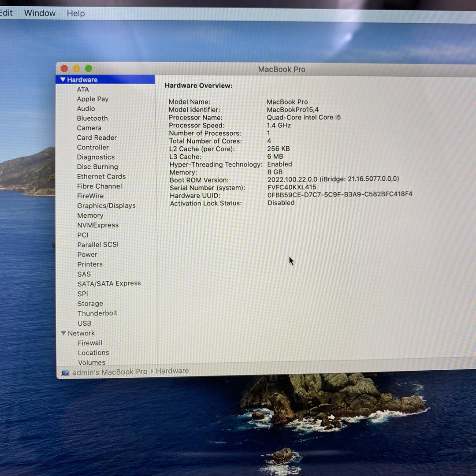Select Power in the sidebar
This screenshot has height=476, width=476.
point(87,254)
